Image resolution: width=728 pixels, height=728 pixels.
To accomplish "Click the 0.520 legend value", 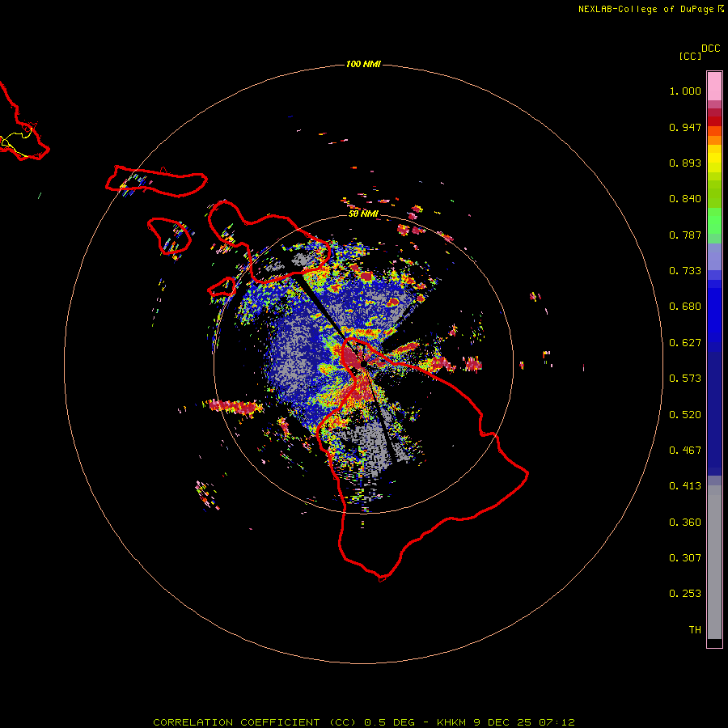I will 685,415.
